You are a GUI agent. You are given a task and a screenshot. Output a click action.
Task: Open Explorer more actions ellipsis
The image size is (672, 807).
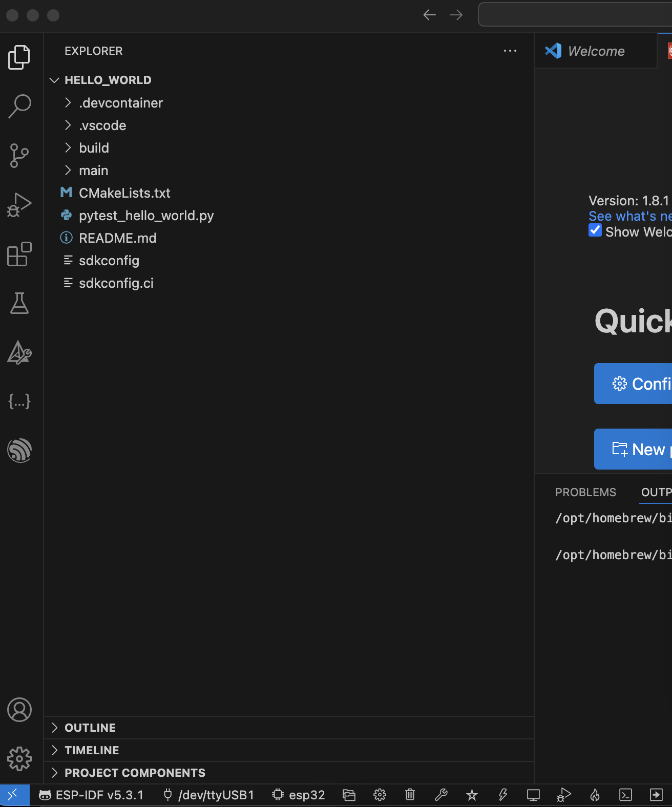(x=510, y=51)
